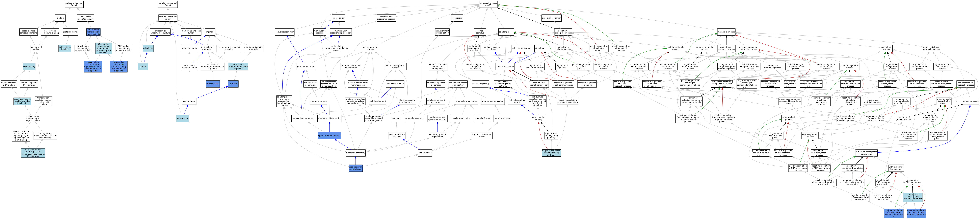
Task: Select the 'DNA-templated transcription' node
Action: pyautogui.click(x=896, y=168)
